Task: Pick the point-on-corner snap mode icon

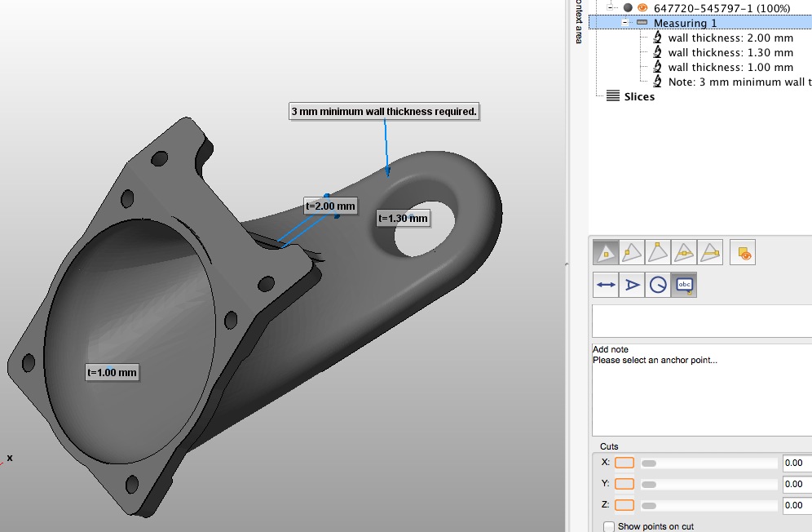Action: [x=658, y=254]
